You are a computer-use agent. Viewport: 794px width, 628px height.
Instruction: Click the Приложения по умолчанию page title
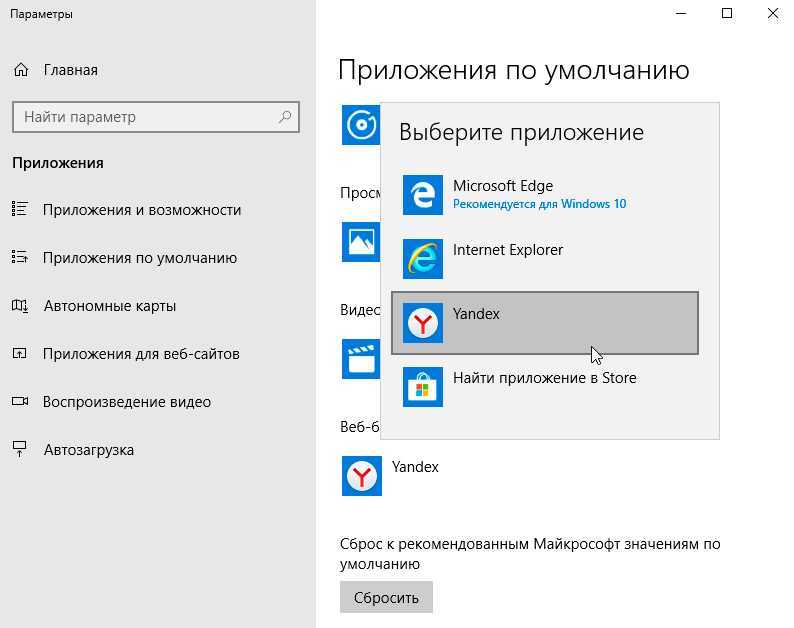(x=513, y=70)
